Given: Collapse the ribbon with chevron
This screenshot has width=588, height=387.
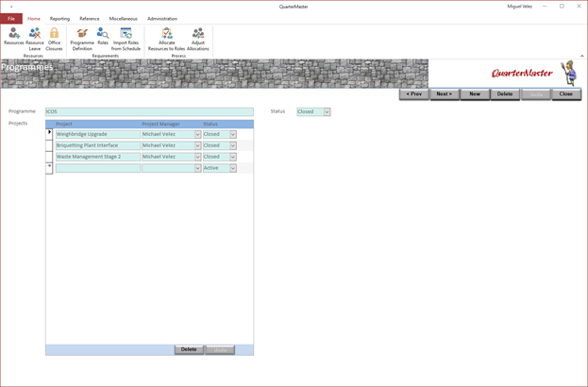Looking at the screenshot, I should 582,56.
